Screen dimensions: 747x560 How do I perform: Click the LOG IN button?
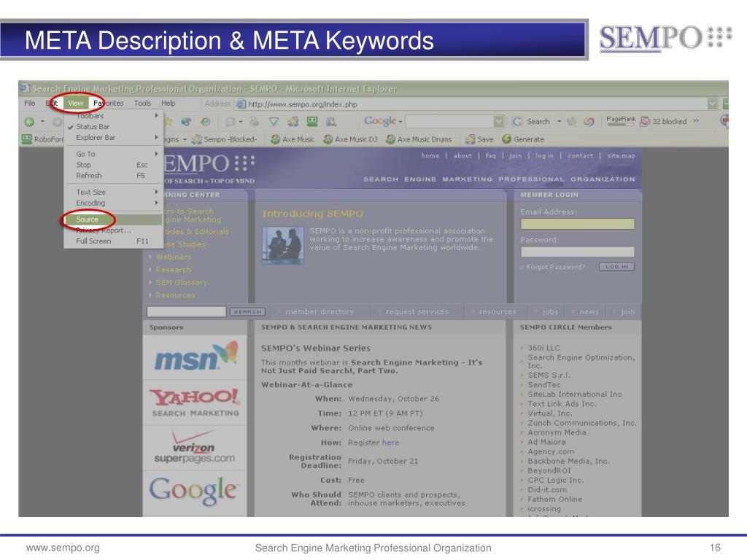point(616,267)
